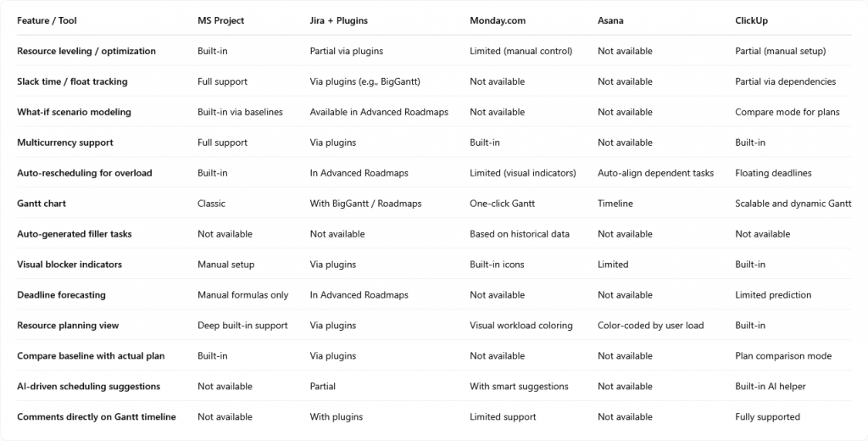Image resolution: width=868 pixels, height=441 pixels.
Task: Select What-if scenario modeling row label
Action: tap(75, 112)
